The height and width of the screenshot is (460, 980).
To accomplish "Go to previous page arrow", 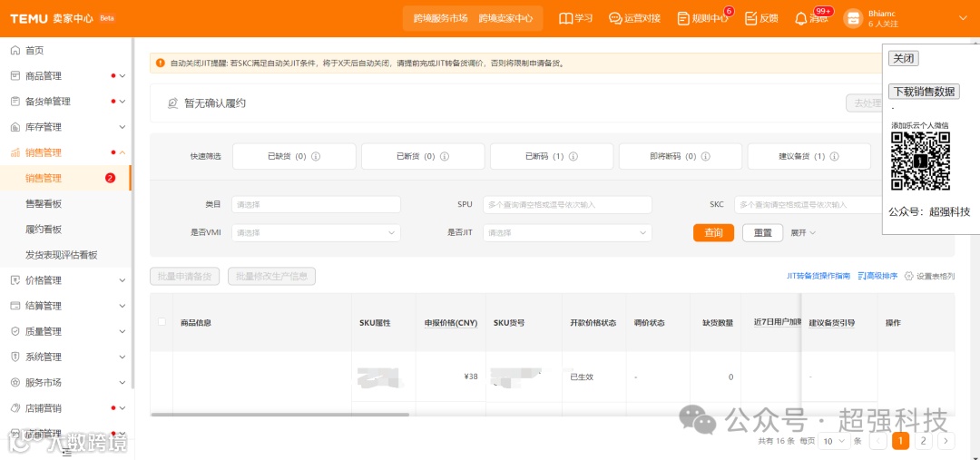I will click(878, 441).
